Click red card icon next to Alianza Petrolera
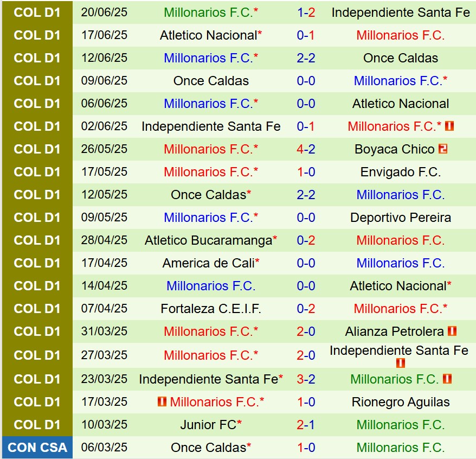This screenshot has height=459, width=476. click(452, 331)
